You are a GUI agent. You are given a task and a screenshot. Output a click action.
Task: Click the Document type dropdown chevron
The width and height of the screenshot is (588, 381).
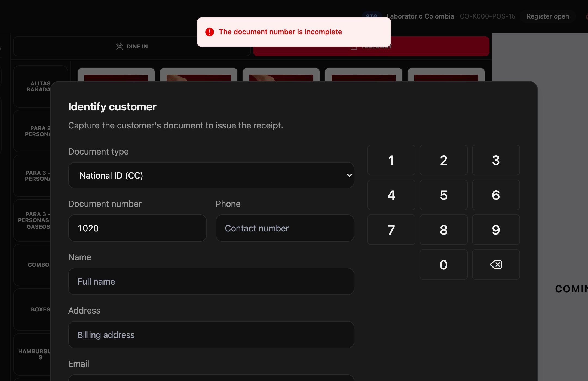click(x=349, y=176)
